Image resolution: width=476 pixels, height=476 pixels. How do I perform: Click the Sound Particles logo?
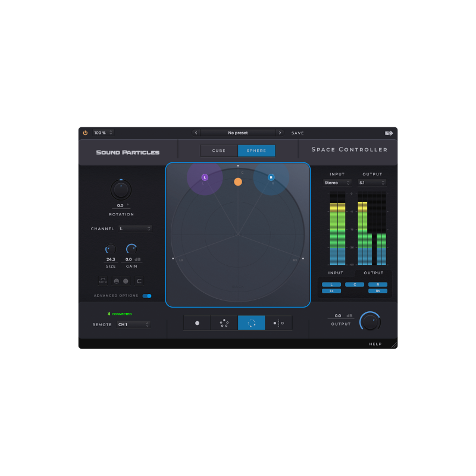pos(128,152)
